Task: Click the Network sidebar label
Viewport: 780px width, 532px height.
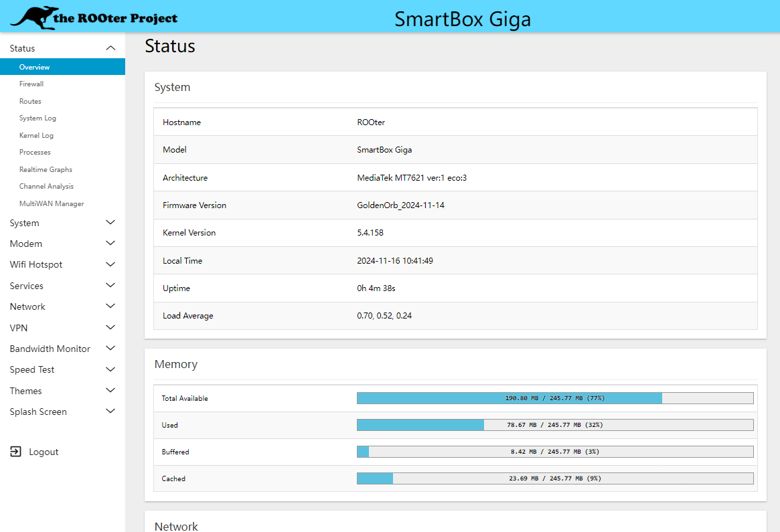Action: click(27, 306)
